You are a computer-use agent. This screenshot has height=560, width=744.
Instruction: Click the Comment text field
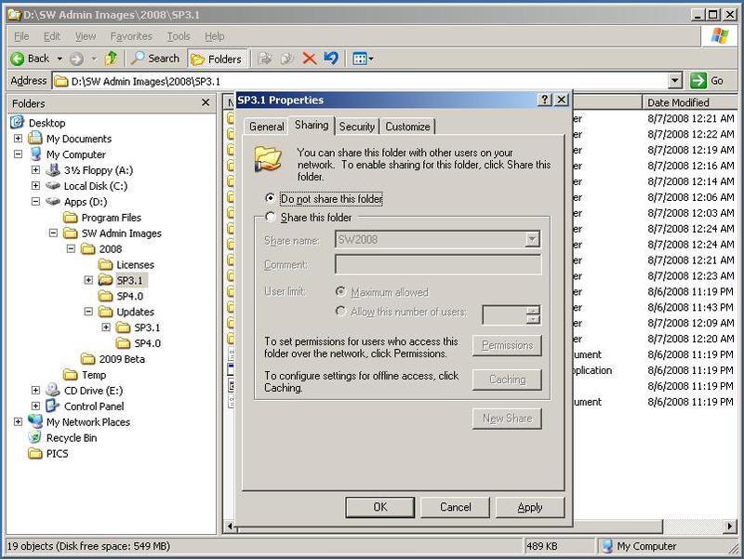coord(438,264)
